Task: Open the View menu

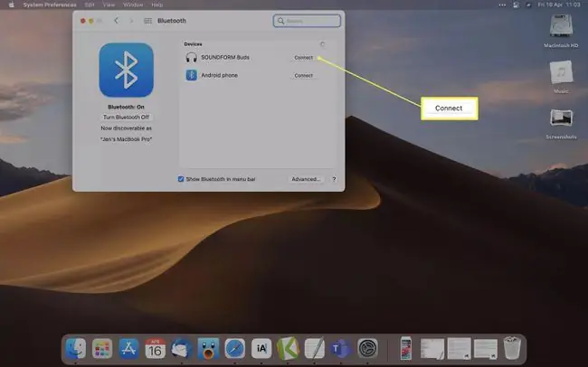Action: pyautogui.click(x=109, y=5)
